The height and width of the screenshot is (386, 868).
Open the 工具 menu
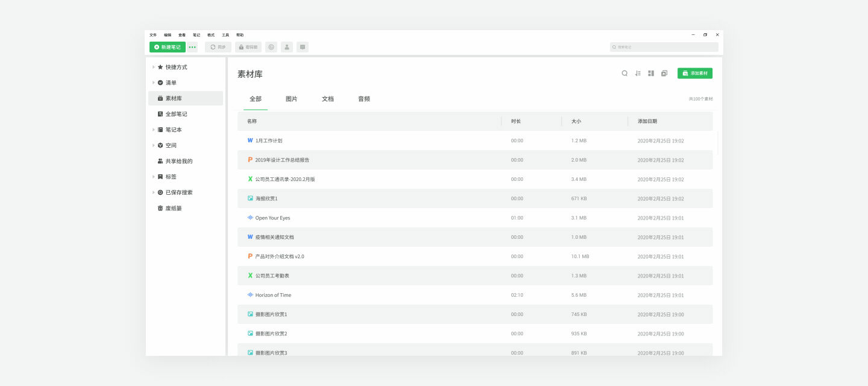225,35
